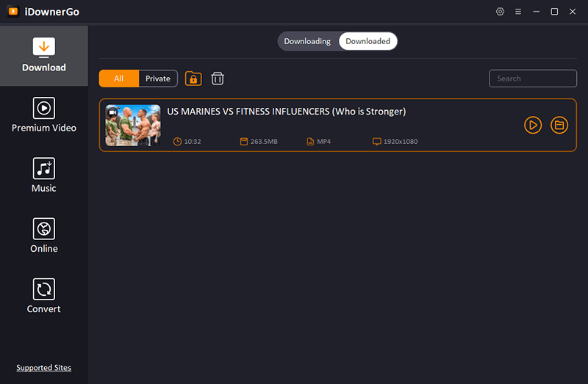Screen dimensions: 588x384
Task: Open the Premium Video section
Action: [44, 116]
